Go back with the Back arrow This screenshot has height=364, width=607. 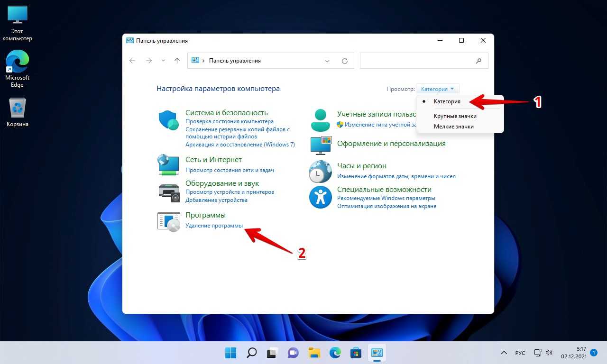tap(132, 61)
